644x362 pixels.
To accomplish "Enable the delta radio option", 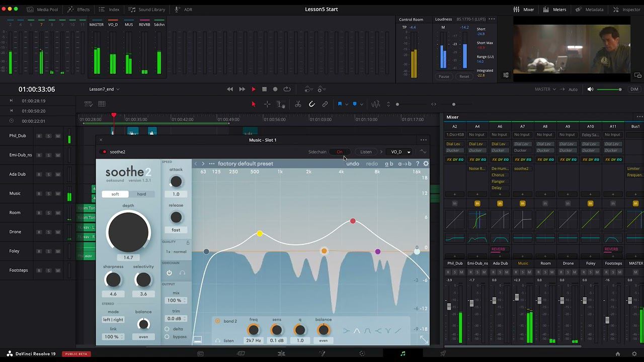I will (167, 329).
